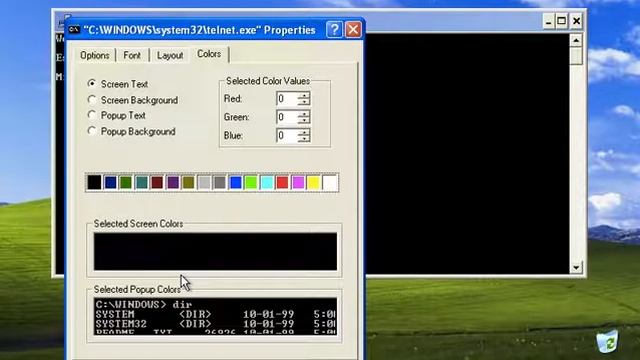Select the Screen Text radio button
This screenshot has height=360, width=640.
coord(92,84)
